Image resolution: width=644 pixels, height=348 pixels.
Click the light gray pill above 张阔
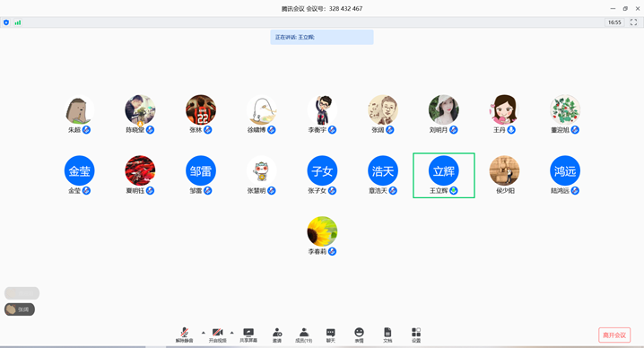(22, 293)
